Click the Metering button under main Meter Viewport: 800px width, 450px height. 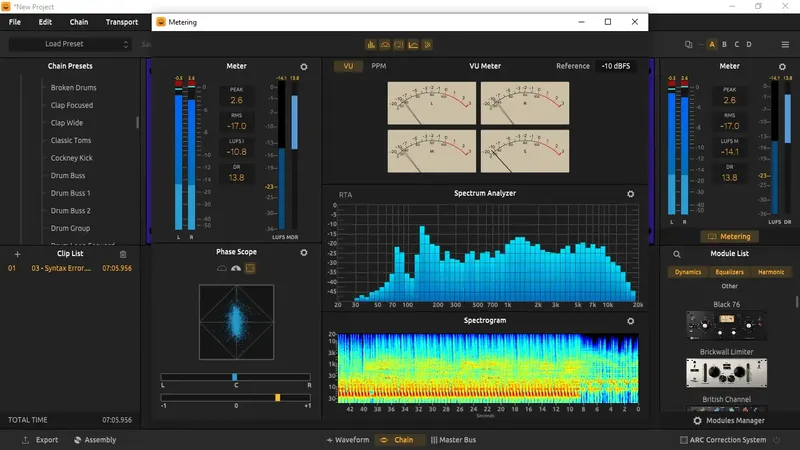pos(730,237)
